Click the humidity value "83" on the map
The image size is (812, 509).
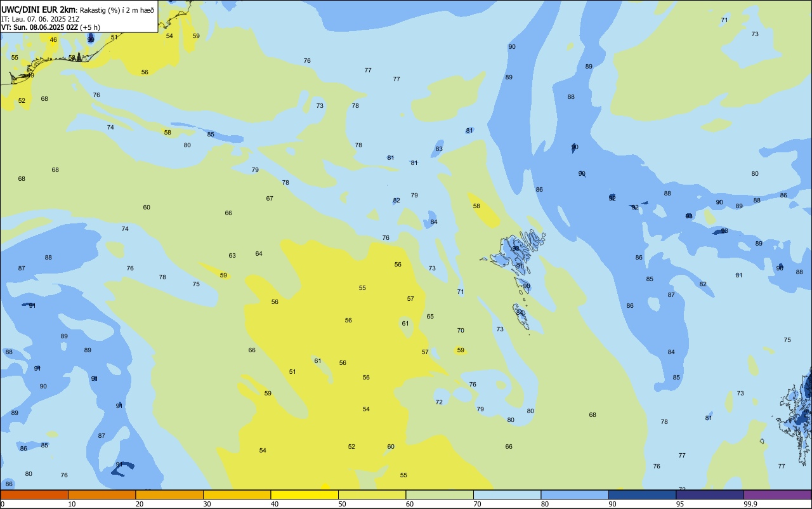[439, 149]
